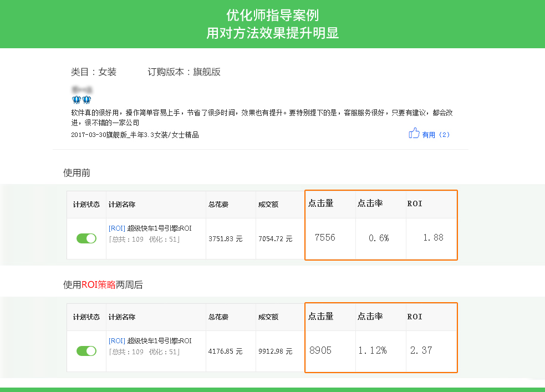The image size is (545, 392).
Task: Click the red ROI策略 text in the heading
Action: click(x=98, y=285)
